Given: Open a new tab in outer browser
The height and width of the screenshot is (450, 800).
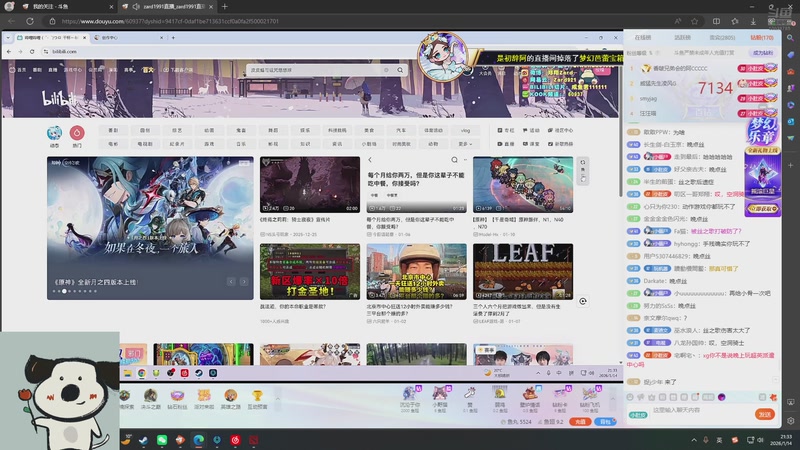Looking at the screenshot, I should click(224, 7).
